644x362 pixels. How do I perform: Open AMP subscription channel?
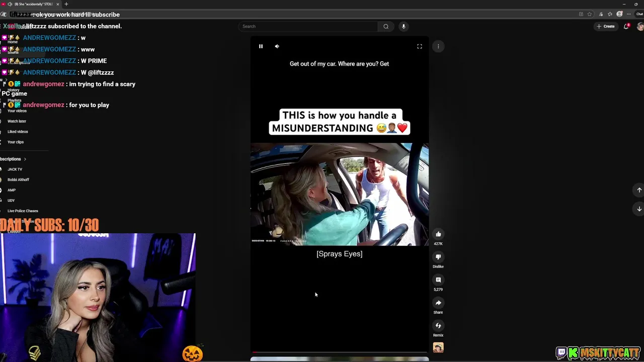click(x=12, y=191)
